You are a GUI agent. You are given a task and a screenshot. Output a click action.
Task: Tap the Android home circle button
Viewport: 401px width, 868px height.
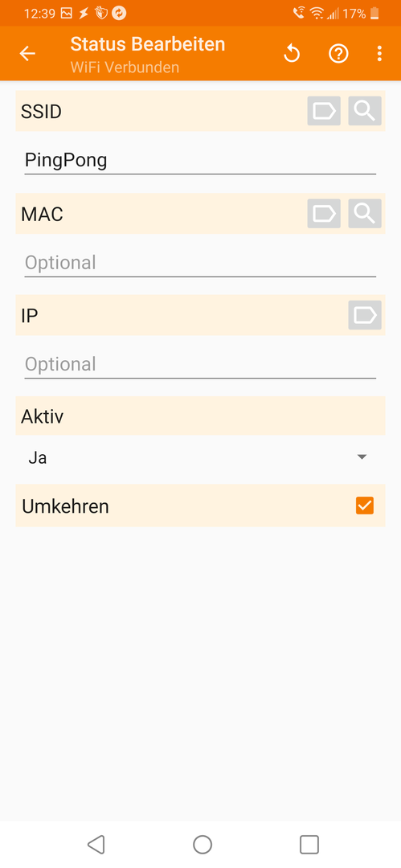point(203,844)
